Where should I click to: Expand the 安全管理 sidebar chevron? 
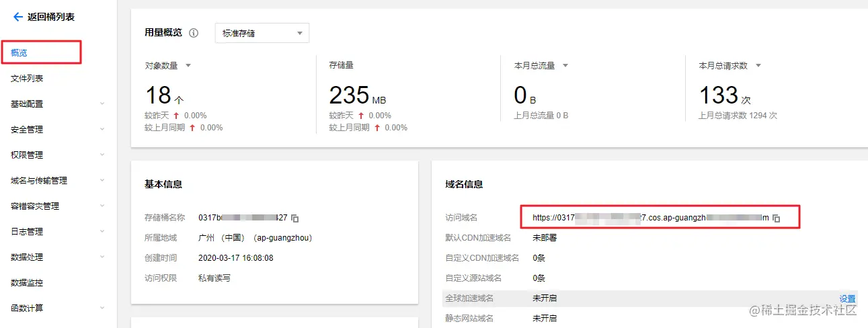tap(102, 130)
